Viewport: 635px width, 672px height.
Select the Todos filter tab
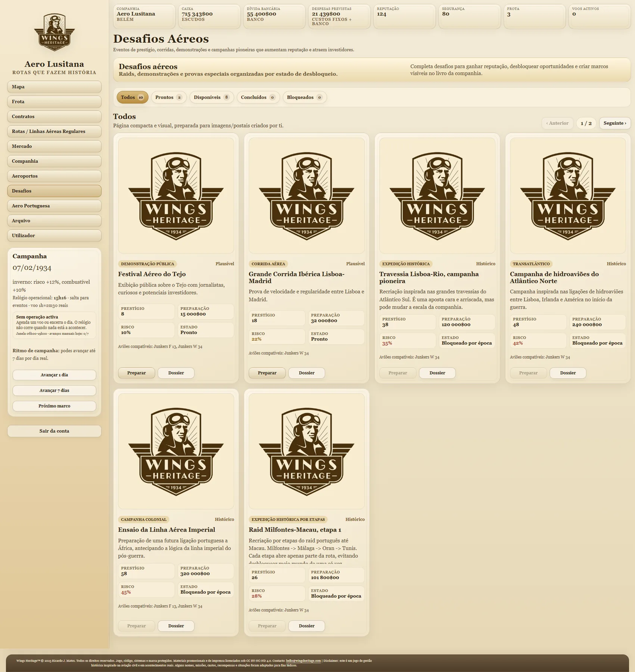coord(133,97)
